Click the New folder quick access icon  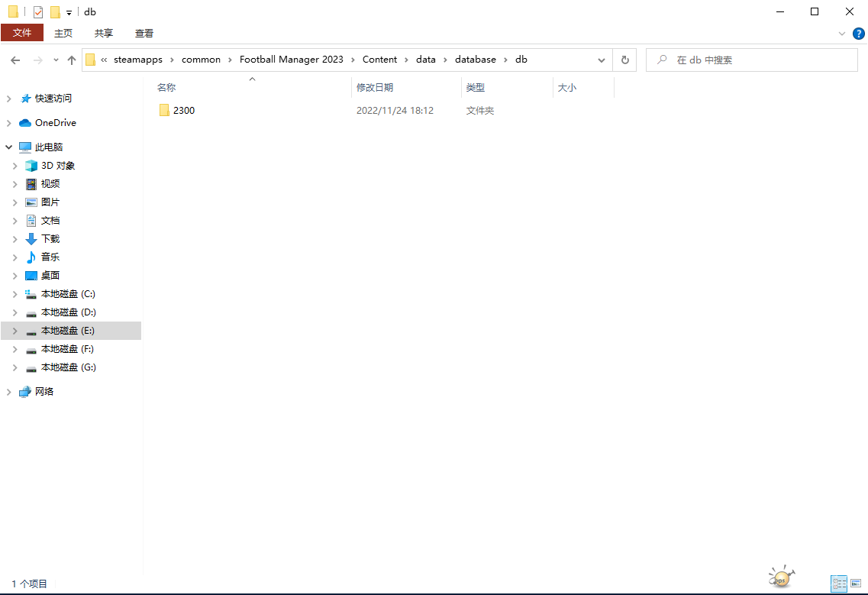55,12
